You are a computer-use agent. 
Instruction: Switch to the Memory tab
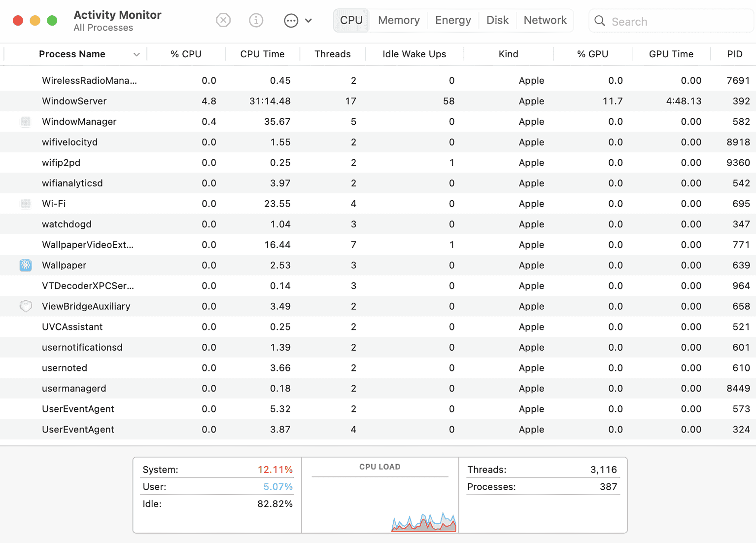coord(398,20)
